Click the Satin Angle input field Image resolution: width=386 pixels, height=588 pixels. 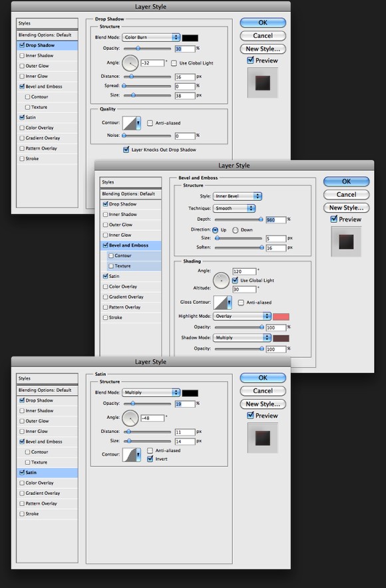[x=152, y=418]
